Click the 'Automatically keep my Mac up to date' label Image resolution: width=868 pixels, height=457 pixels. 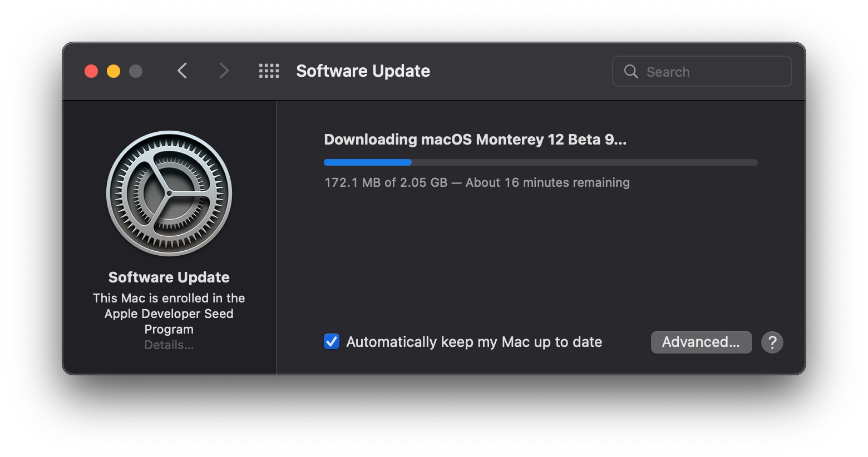[x=474, y=342]
